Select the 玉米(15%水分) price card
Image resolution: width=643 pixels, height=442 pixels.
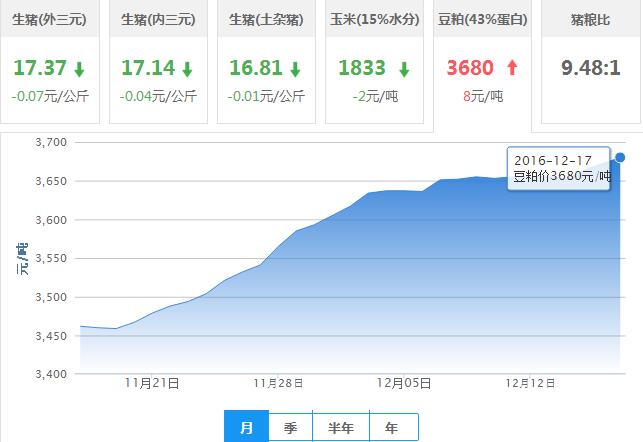(374, 62)
